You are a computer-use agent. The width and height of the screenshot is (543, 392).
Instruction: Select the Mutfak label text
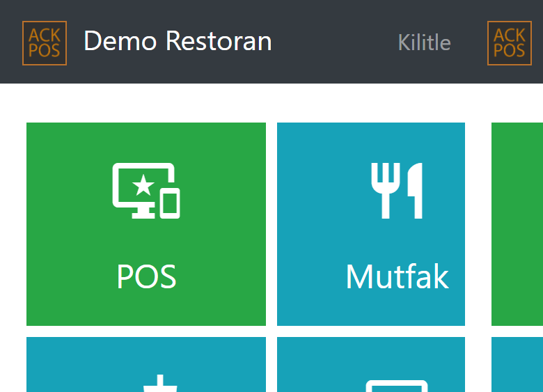(398, 276)
